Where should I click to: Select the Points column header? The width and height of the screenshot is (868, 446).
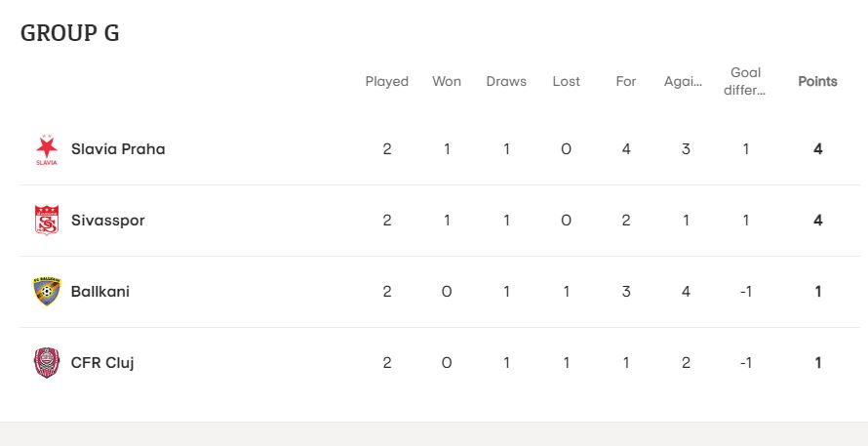(817, 81)
